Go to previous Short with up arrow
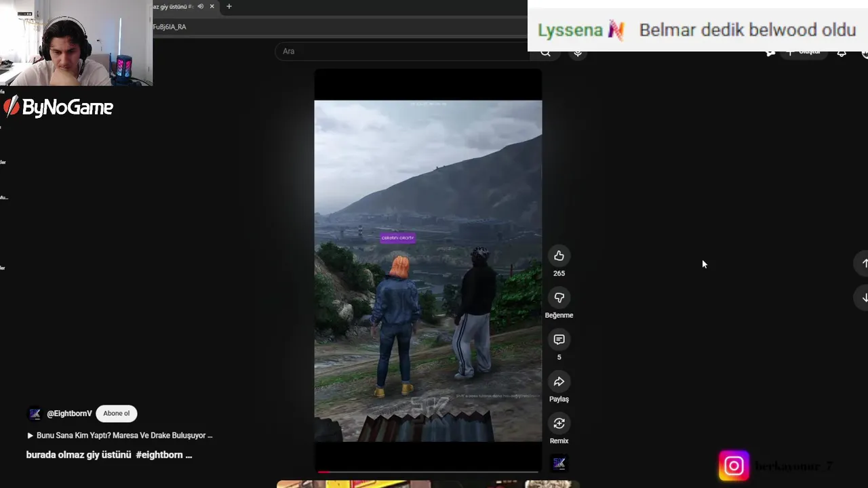Image resolution: width=868 pixels, height=488 pixels. [x=865, y=263]
